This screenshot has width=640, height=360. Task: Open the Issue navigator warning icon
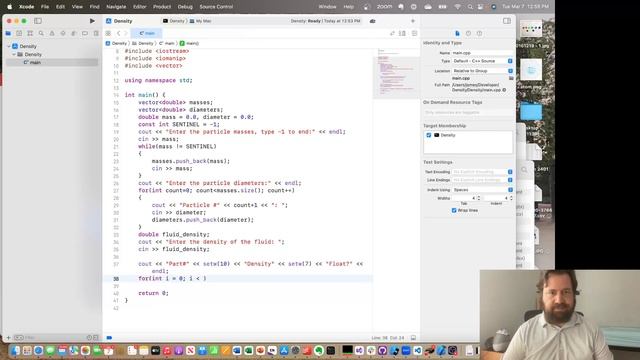click(52, 33)
